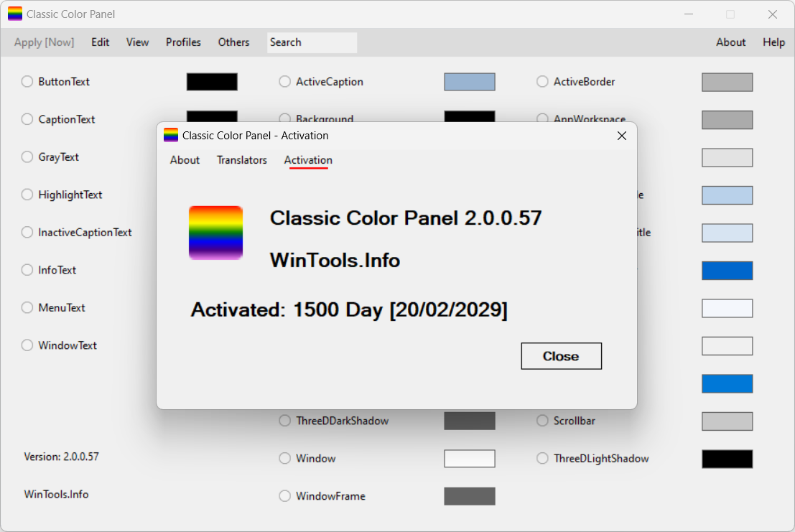
Task: Select the ThreeDDarkShadow radio button
Action: [285, 421]
